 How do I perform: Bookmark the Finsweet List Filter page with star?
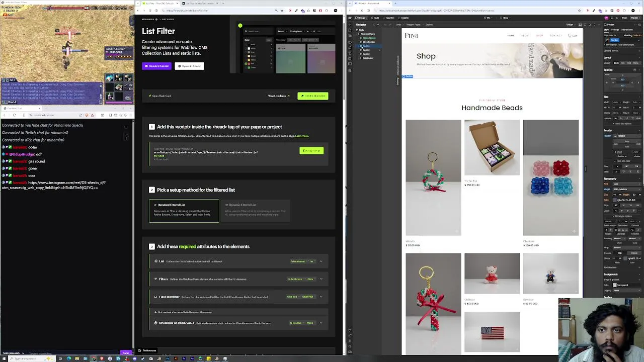[282, 11]
